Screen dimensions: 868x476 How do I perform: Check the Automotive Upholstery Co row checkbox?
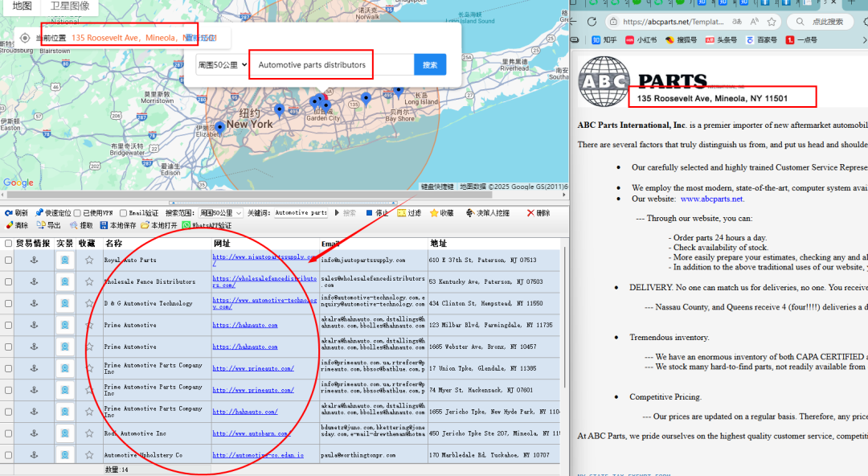[8, 455]
